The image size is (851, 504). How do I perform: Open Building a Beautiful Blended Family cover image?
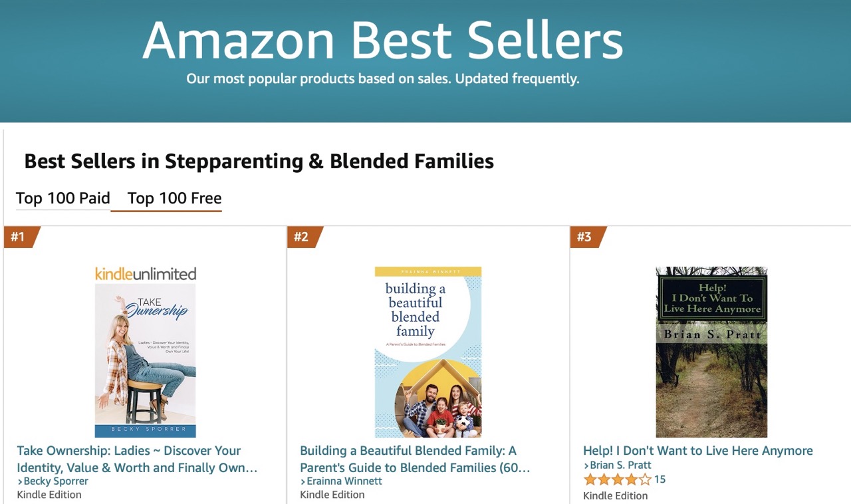428,352
